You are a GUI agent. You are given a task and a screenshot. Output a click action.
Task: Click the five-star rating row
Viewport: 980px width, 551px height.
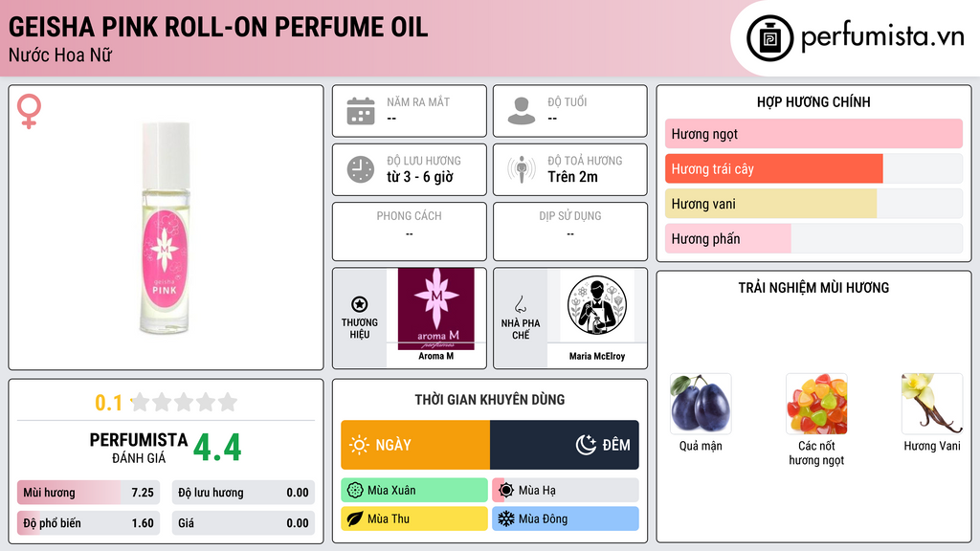185,402
